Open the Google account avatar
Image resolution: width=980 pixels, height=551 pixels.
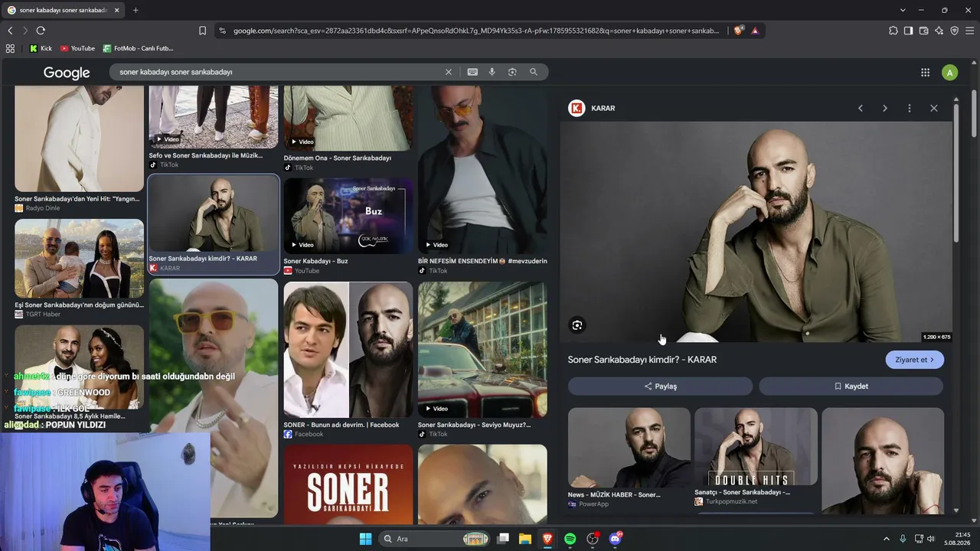point(949,73)
